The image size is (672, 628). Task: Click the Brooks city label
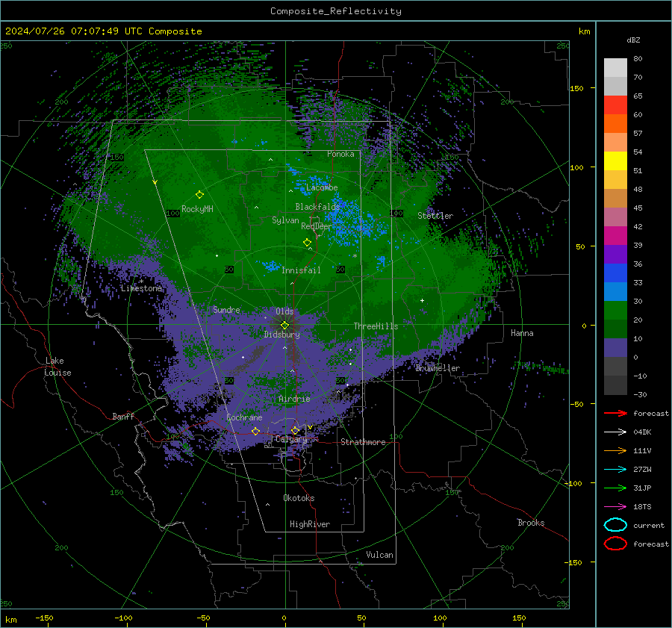[531, 523]
